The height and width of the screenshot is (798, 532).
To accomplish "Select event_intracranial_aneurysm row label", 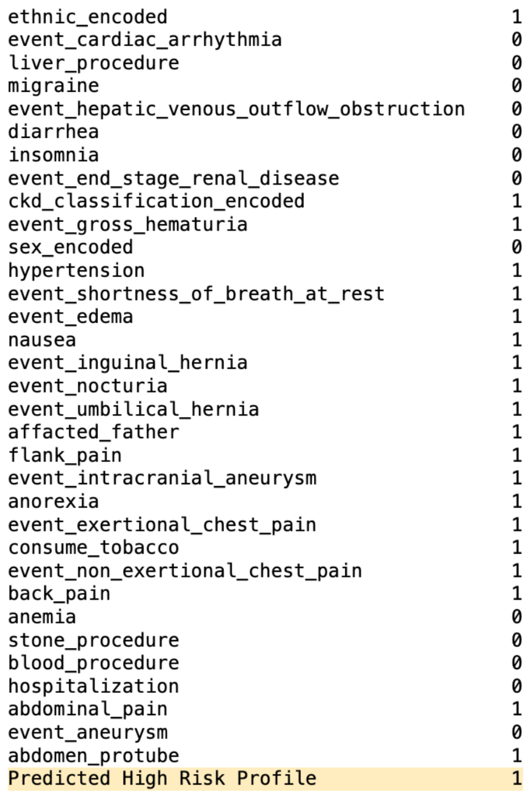I will [x=162, y=478].
